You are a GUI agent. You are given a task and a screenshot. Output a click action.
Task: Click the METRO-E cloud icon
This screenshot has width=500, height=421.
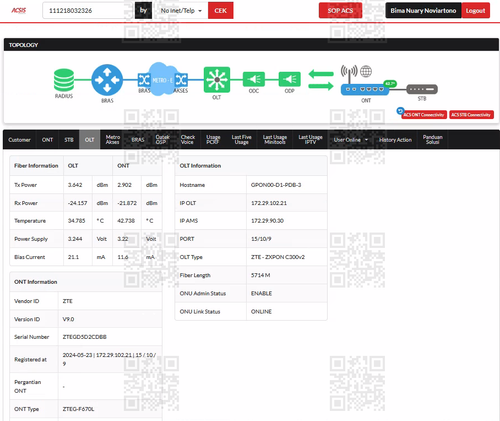coord(162,80)
